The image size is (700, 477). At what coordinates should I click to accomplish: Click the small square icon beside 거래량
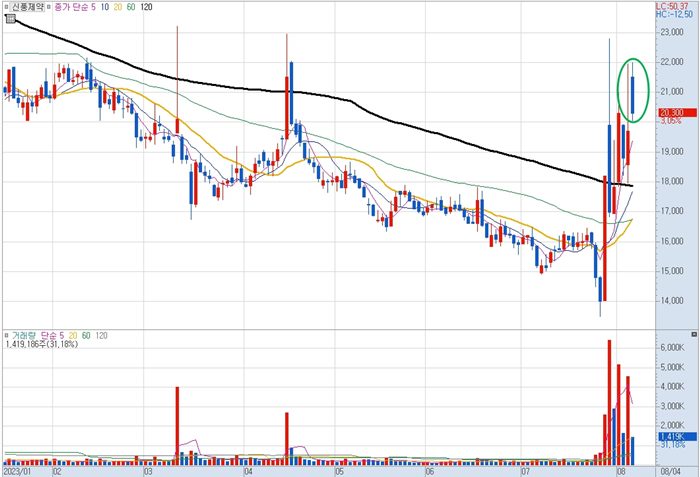pyautogui.click(x=6, y=335)
